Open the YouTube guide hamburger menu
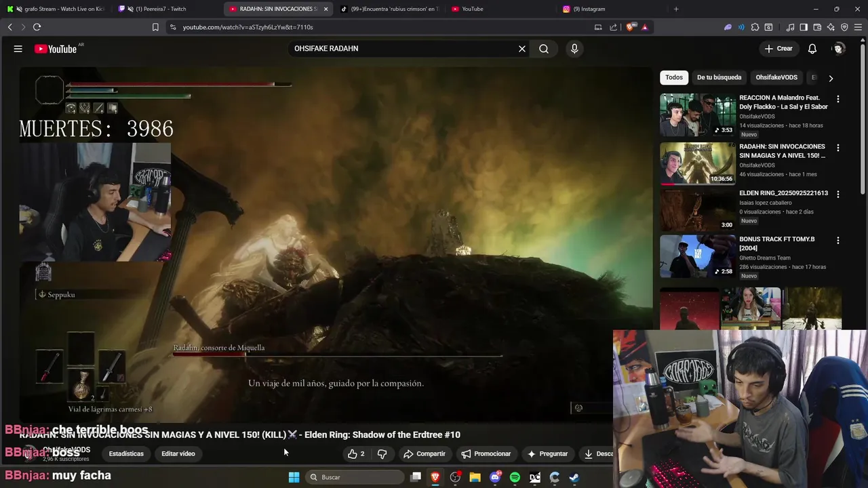Screen dimensions: 868x488 (x=18, y=49)
